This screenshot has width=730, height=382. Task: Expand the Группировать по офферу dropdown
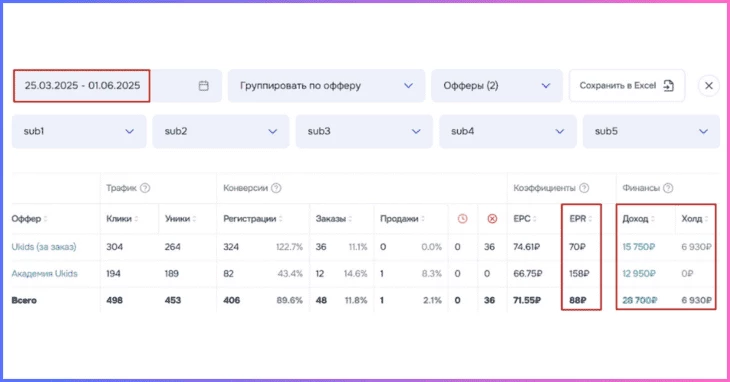(326, 86)
